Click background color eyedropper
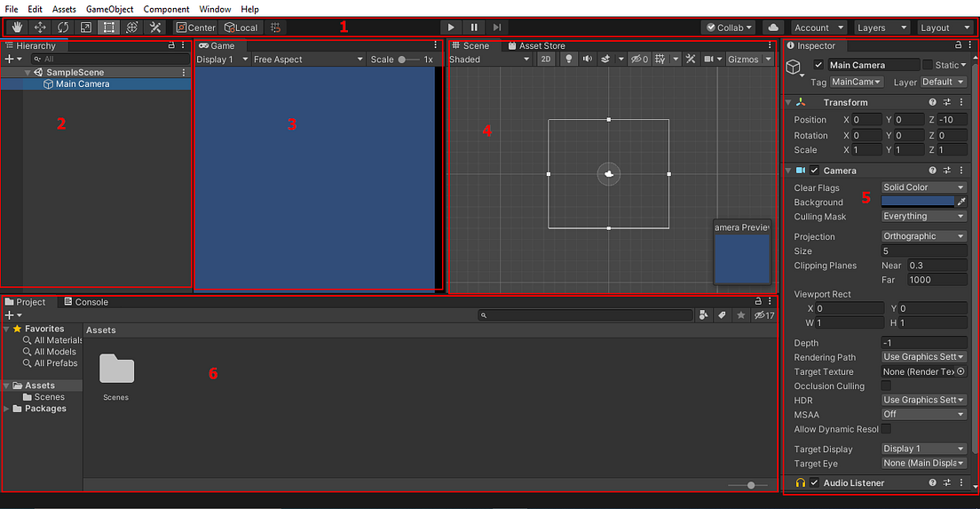The height and width of the screenshot is (509, 980). [x=962, y=202]
